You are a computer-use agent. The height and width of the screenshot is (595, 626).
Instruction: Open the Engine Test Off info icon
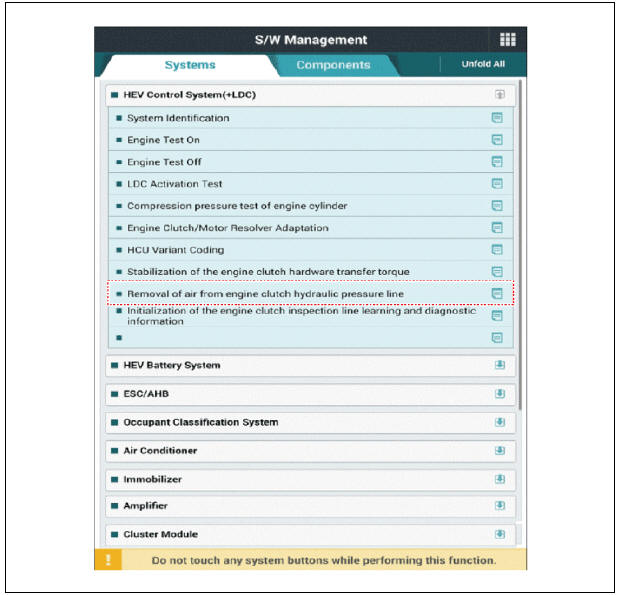point(497,162)
